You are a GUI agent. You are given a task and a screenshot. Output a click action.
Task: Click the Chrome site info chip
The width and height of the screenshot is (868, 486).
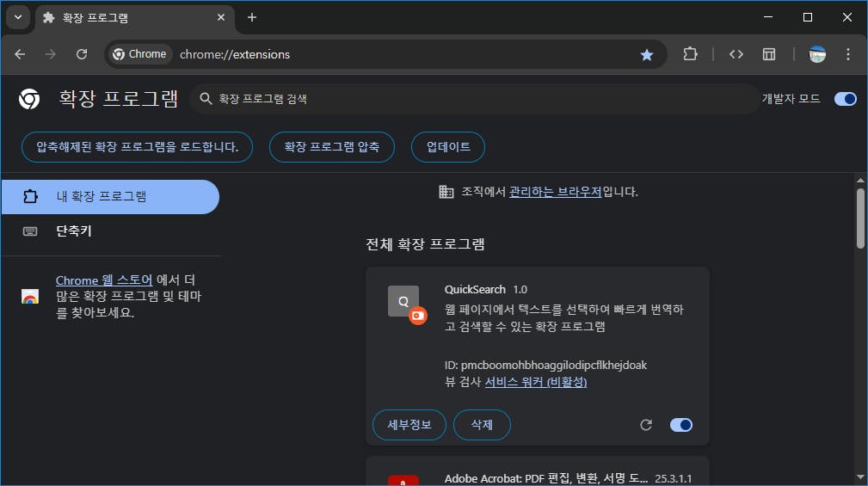[139, 54]
